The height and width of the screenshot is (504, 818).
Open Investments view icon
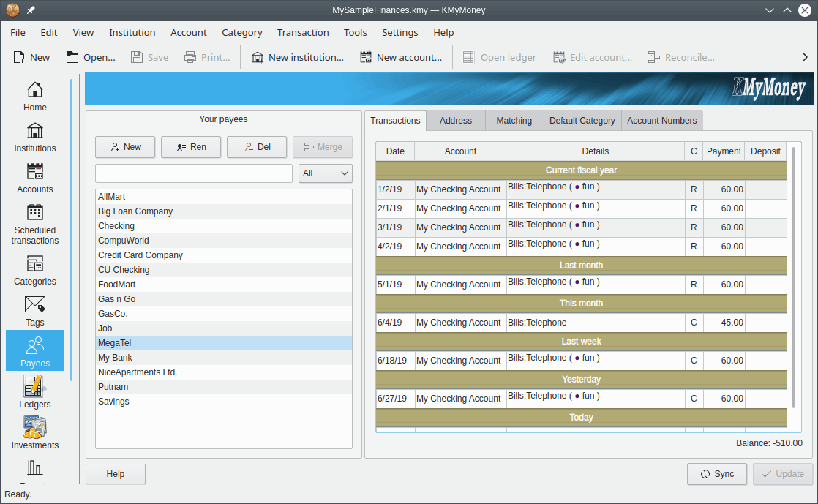coord(35,433)
